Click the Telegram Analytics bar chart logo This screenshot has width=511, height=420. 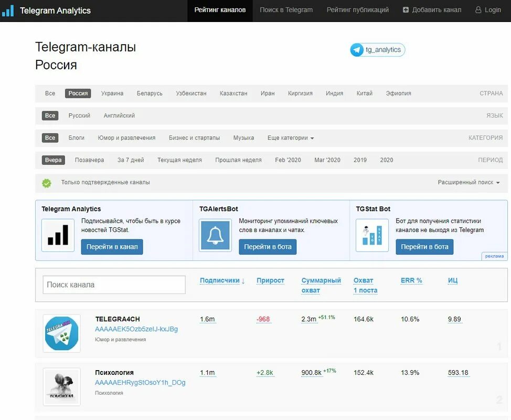tap(8, 10)
